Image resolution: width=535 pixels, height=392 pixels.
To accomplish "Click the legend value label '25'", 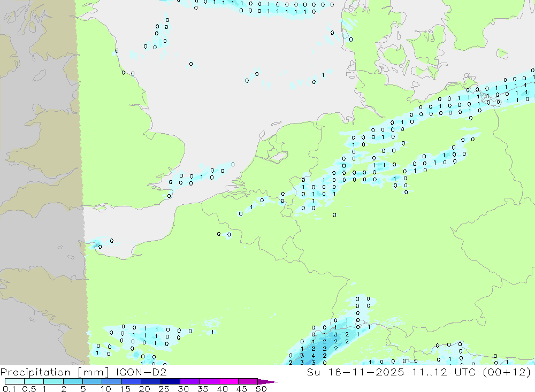I will [164, 389].
